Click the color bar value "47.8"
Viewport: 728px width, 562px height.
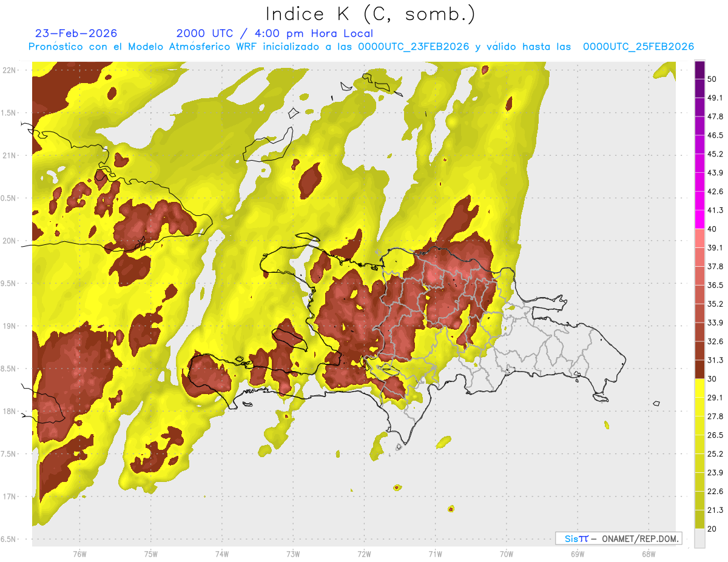[715, 116]
